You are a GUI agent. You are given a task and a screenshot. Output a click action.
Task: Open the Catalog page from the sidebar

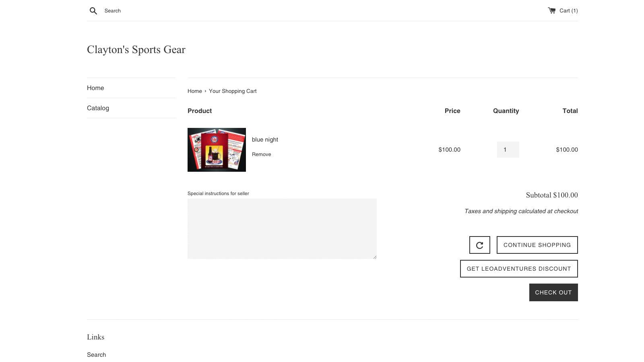pyautogui.click(x=98, y=108)
